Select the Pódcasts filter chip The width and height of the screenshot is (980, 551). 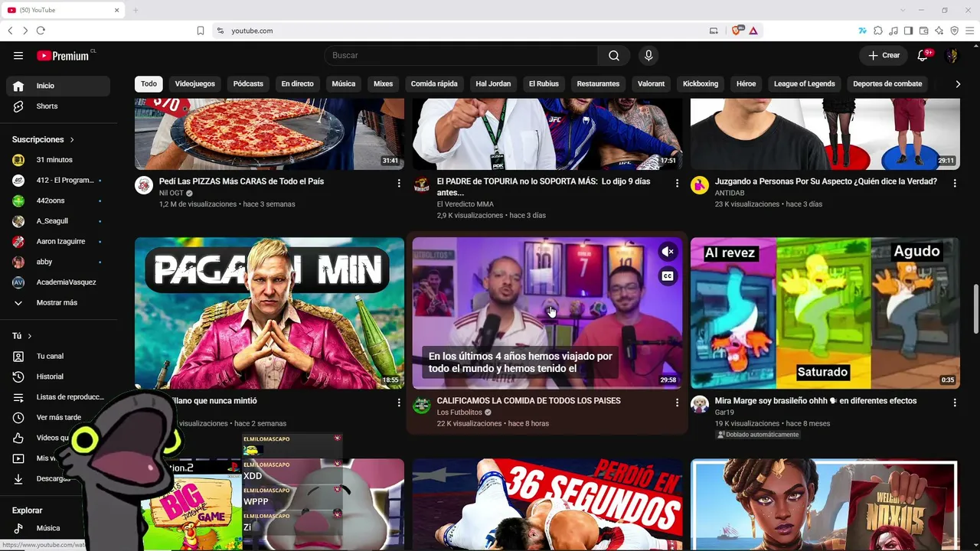coord(248,84)
